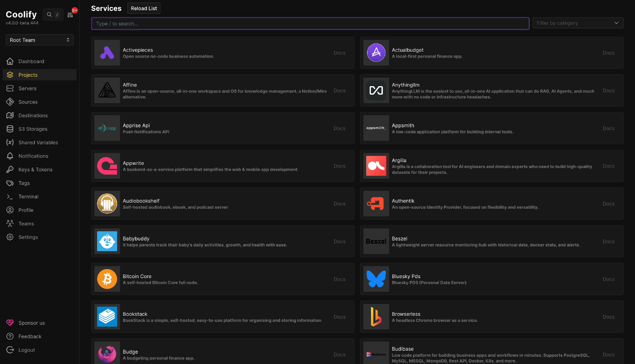Screen dimensions: 635x364
Task: Click the Bluesky Pds butterfly icon
Action: coord(376,279)
